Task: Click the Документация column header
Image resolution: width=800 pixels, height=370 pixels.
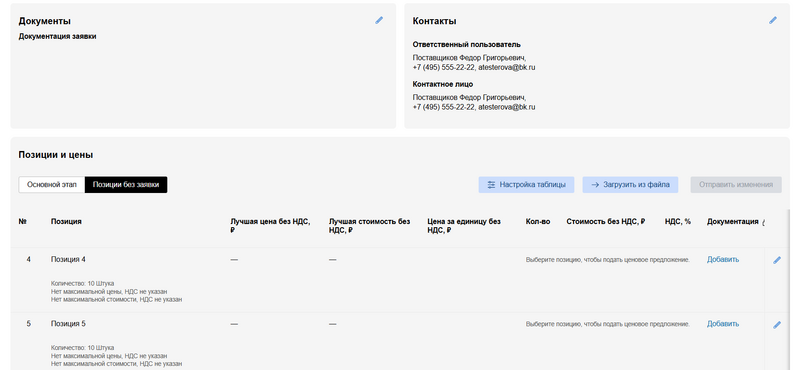Action: point(733,221)
